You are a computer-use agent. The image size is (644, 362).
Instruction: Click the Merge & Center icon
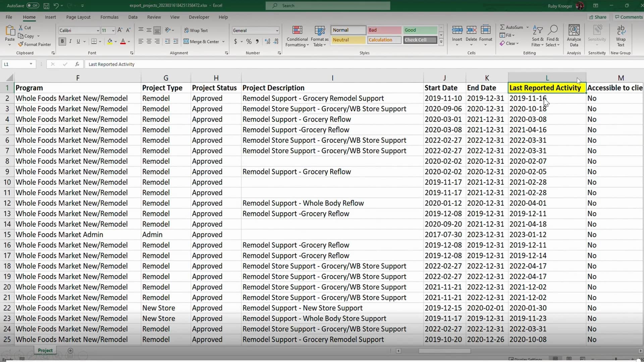186,42
